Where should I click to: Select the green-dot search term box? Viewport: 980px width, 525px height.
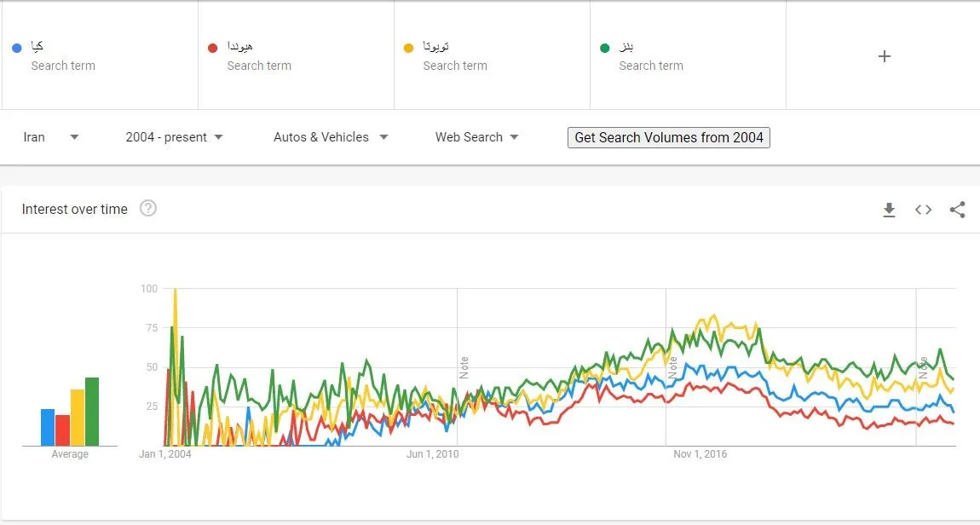pyautogui.click(x=688, y=55)
